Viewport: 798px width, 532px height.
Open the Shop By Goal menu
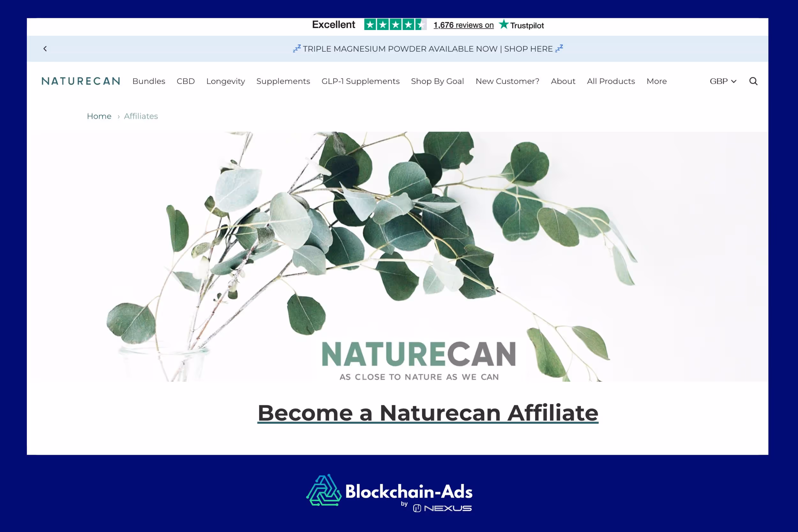coord(437,81)
